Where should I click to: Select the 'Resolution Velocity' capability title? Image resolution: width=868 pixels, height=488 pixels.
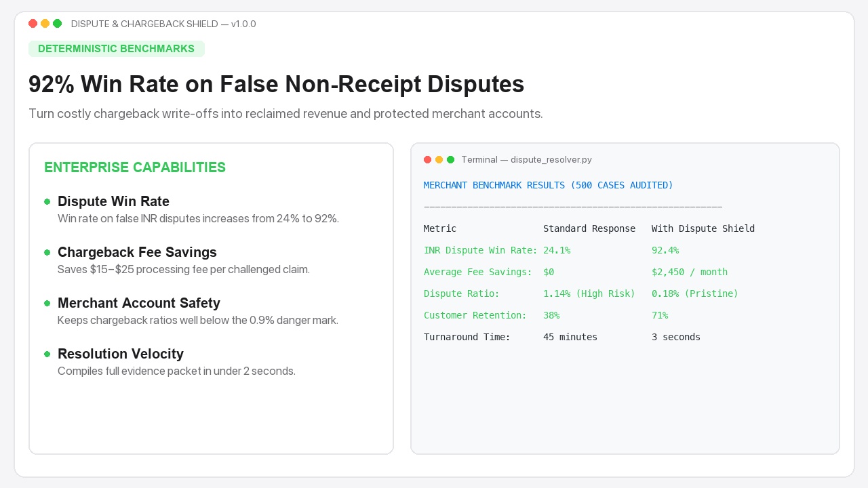click(121, 354)
